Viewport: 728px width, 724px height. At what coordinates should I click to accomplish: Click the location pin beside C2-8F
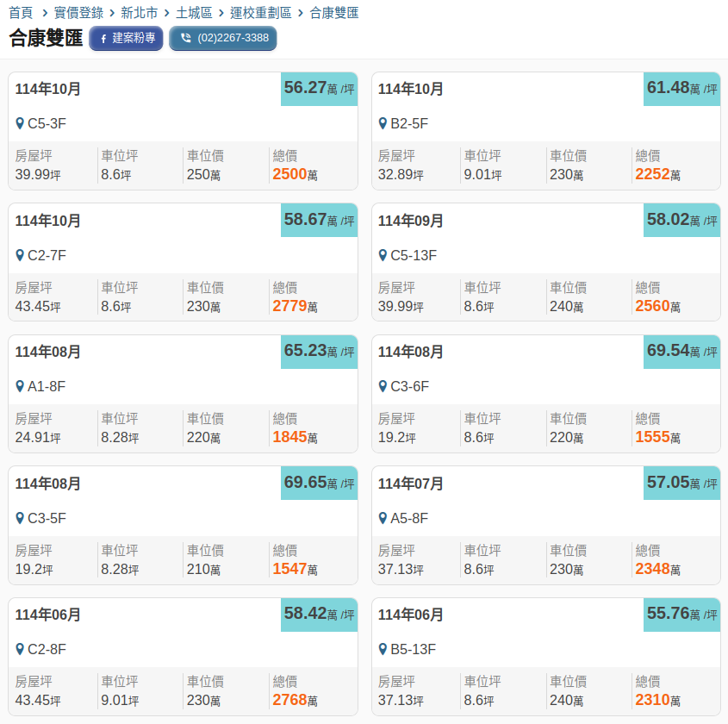[20, 649]
